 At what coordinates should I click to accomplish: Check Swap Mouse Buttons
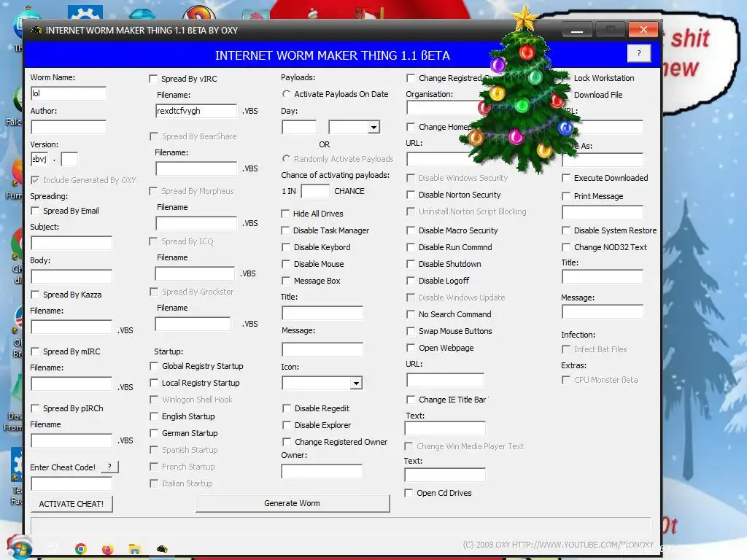(x=410, y=331)
